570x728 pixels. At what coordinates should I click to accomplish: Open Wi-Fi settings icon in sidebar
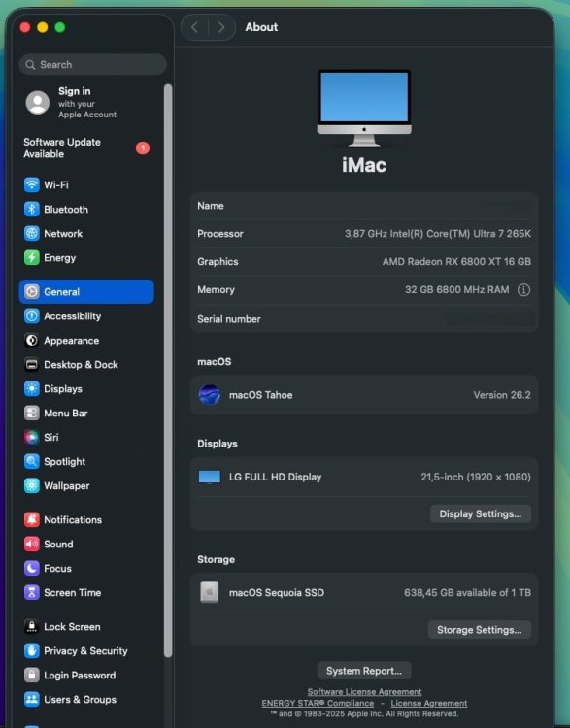pos(32,184)
